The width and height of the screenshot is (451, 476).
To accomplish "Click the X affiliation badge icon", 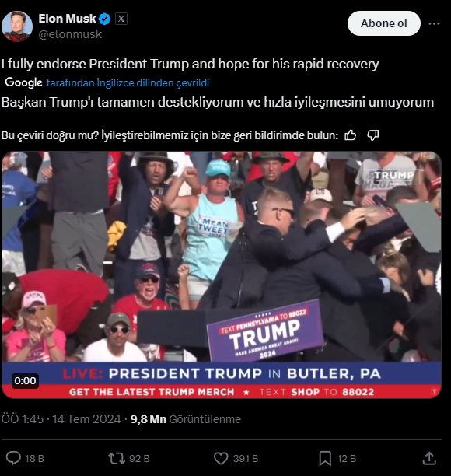I will 121,19.
